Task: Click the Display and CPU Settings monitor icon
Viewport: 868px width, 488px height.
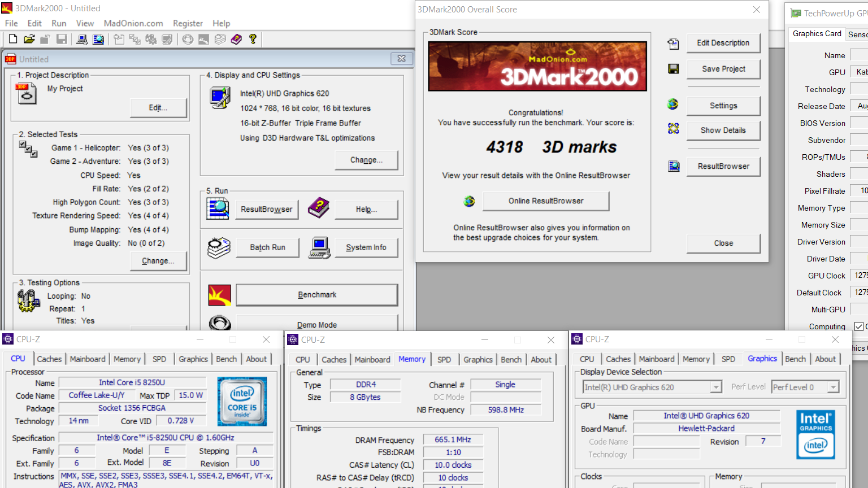Action: pos(220,98)
